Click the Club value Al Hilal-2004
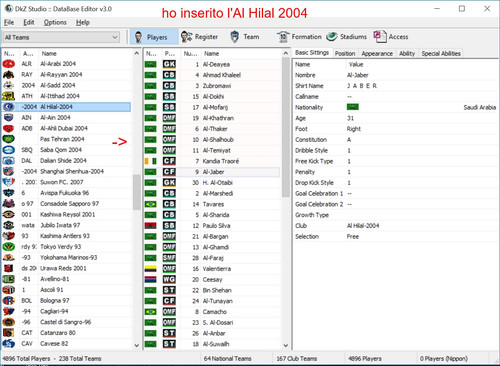Screen dimensions: 500x366 363,226
